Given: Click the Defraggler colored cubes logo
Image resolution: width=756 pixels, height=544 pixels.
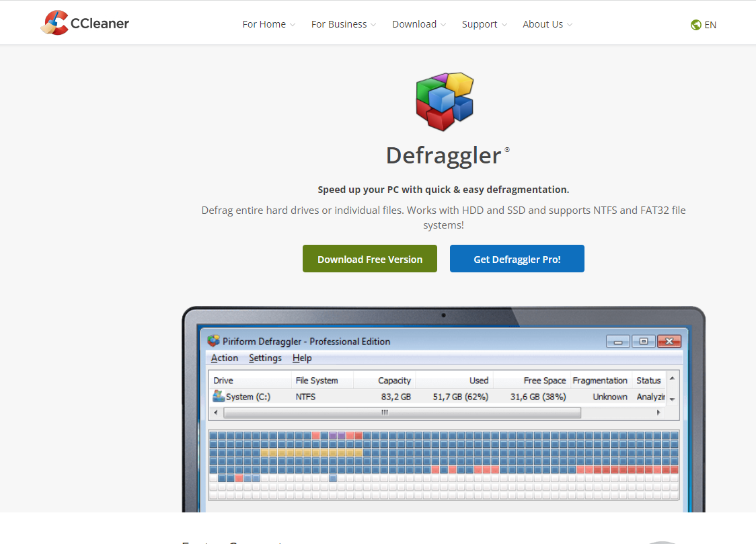Looking at the screenshot, I should click(x=445, y=102).
